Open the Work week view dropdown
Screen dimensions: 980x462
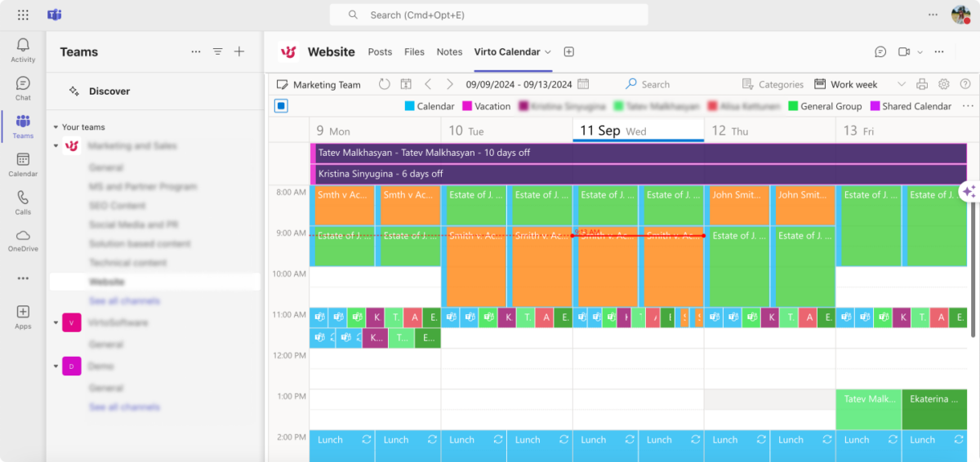click(861, 84)
